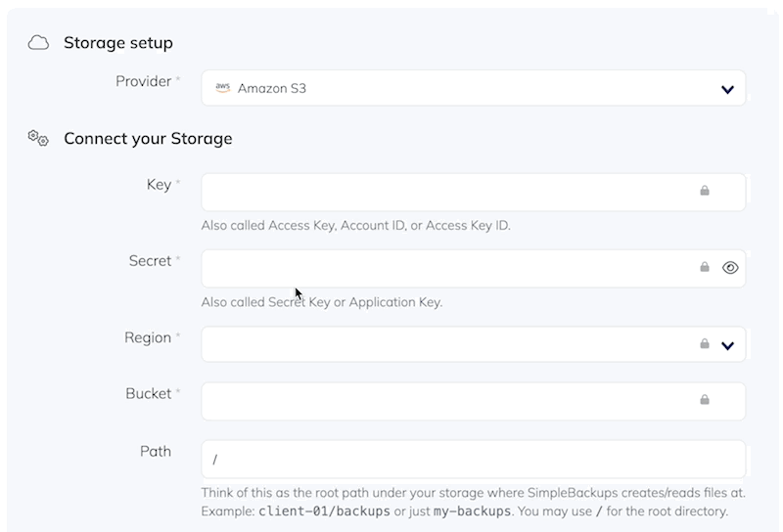Screen dimensions: 783x532
Task: Click the lock icon in Region field
Action: pos(705,343)
